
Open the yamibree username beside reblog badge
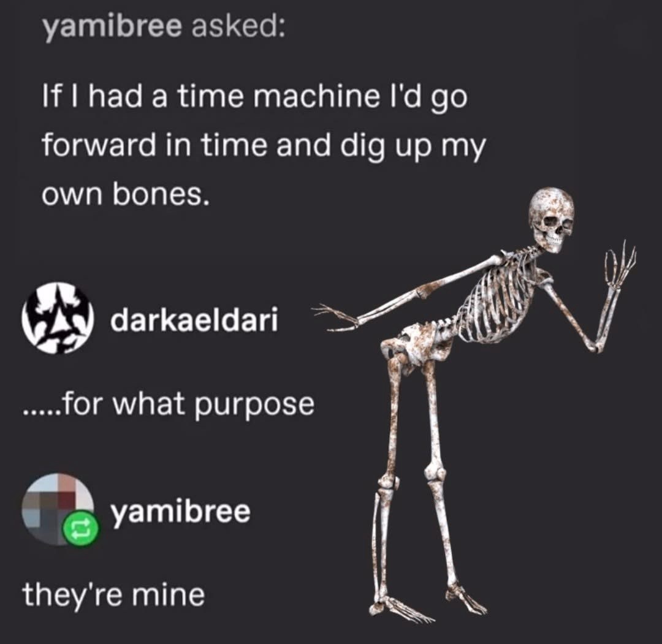point(181,512)
